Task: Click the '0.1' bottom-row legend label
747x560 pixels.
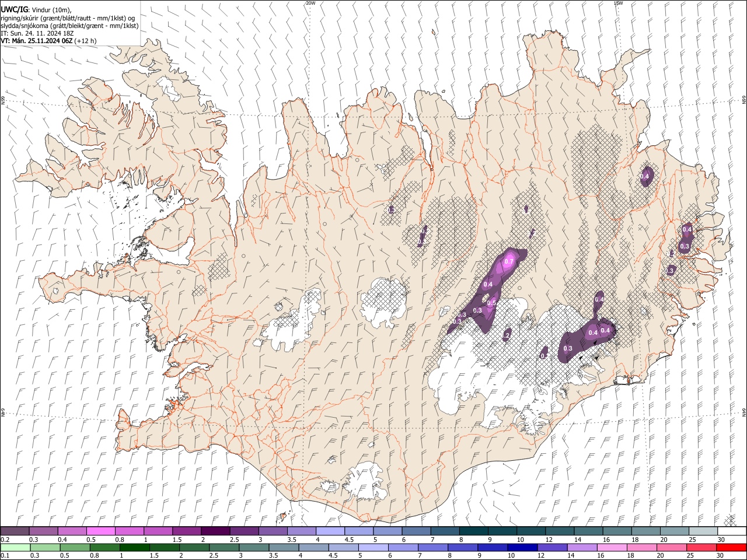Action: pyautogui.click(x=5, y=555)
